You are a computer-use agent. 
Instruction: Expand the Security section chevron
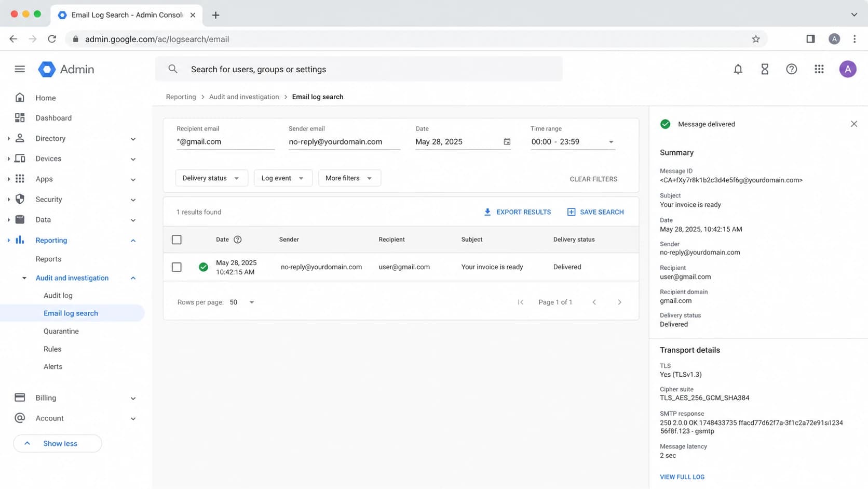point(133,200)
